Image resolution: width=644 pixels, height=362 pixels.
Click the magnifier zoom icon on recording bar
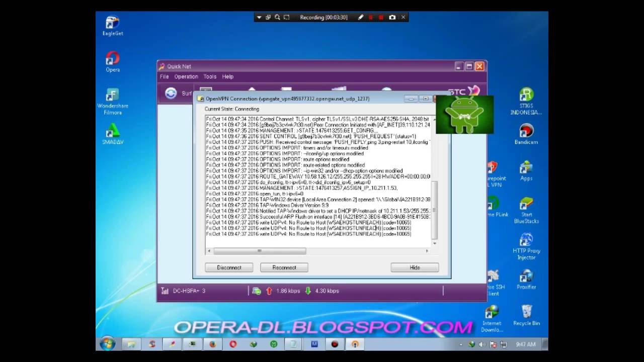277,17
